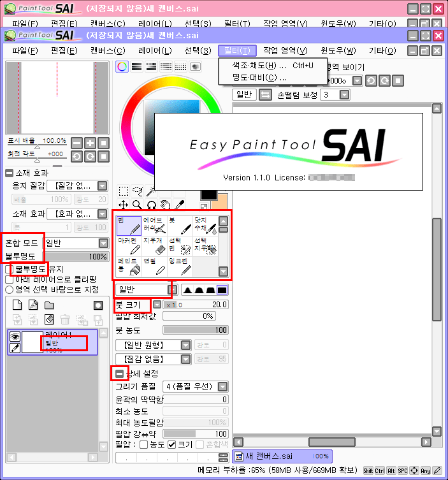Select 영역 선택 바탕으로 지정 radio button
The width and height of the screenshot is (448, 480).
(x=9, y=289)
